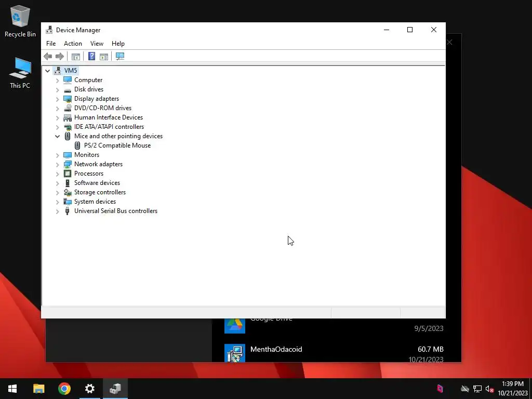Select the Network adapters label
This screenshot has height=399, width=532.
tap(98, 164)
